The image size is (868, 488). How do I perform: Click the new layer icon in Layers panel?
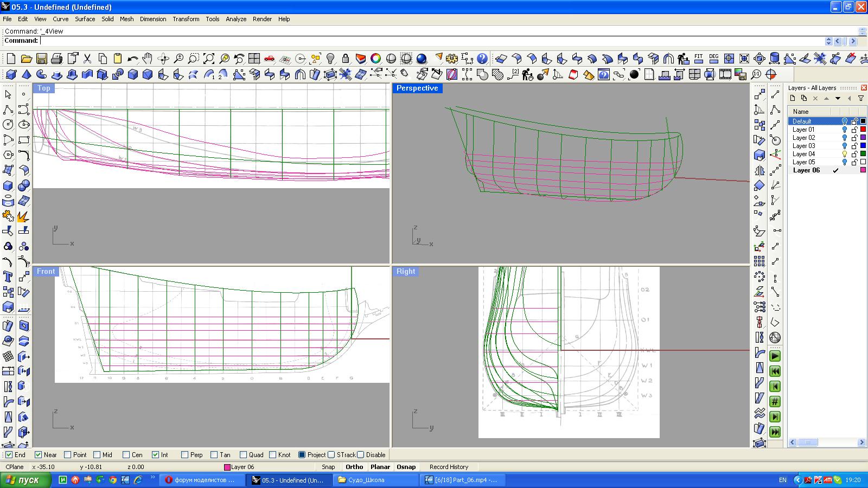[793, 98]
